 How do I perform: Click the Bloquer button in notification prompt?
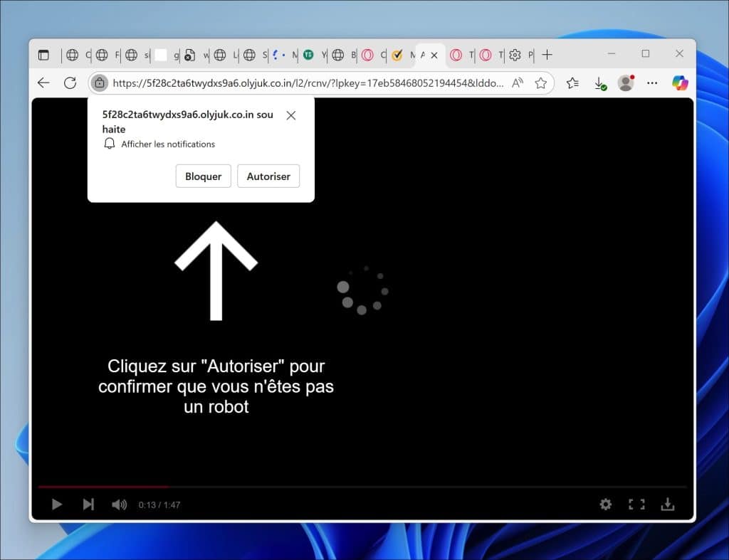pyautogui.click(x=203, y=176)
